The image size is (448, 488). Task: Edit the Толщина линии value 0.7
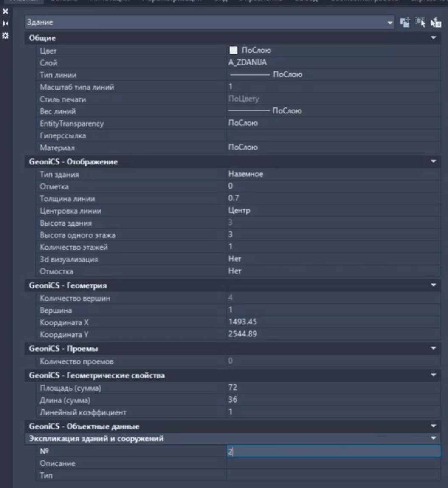click(x=234, y=198)
